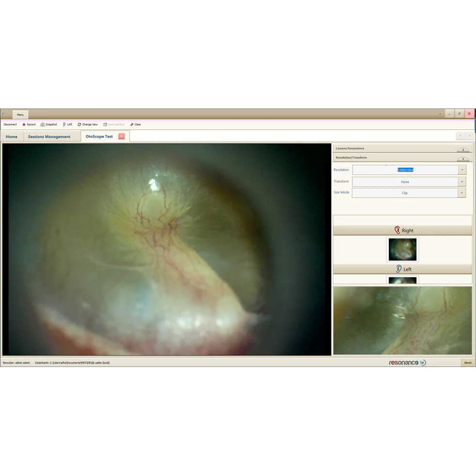Select the Right ear section header
The height and width of the screenshot is (476, 476).
point(402,230)
